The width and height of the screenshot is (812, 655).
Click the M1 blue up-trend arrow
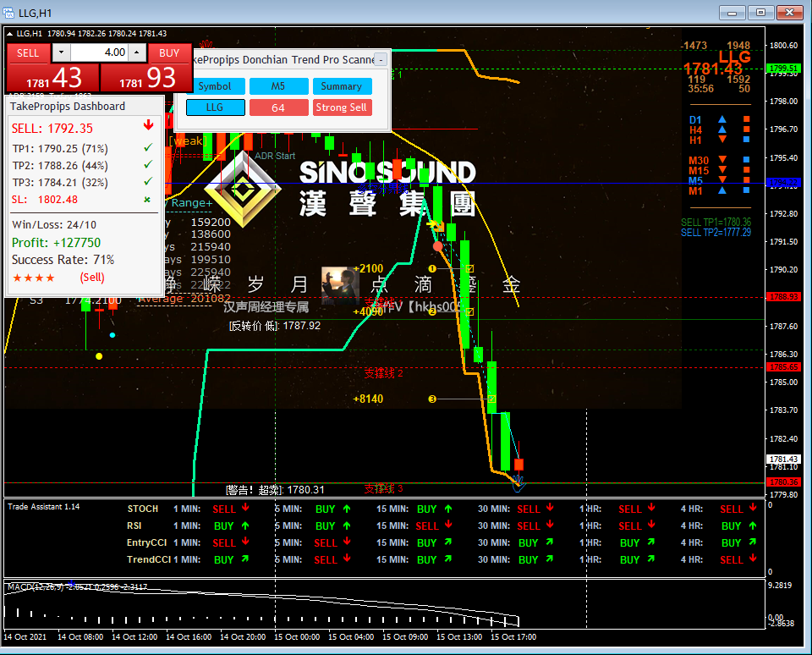coord(722,190)
